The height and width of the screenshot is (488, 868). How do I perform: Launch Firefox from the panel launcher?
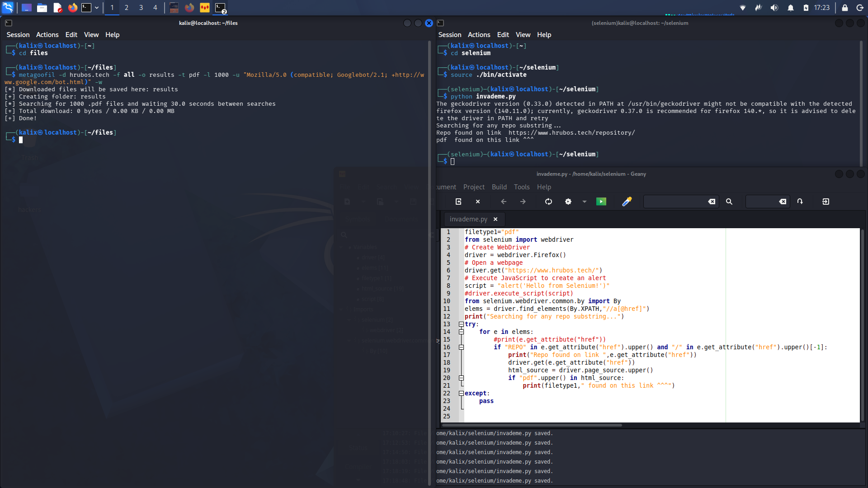point(72,8)
